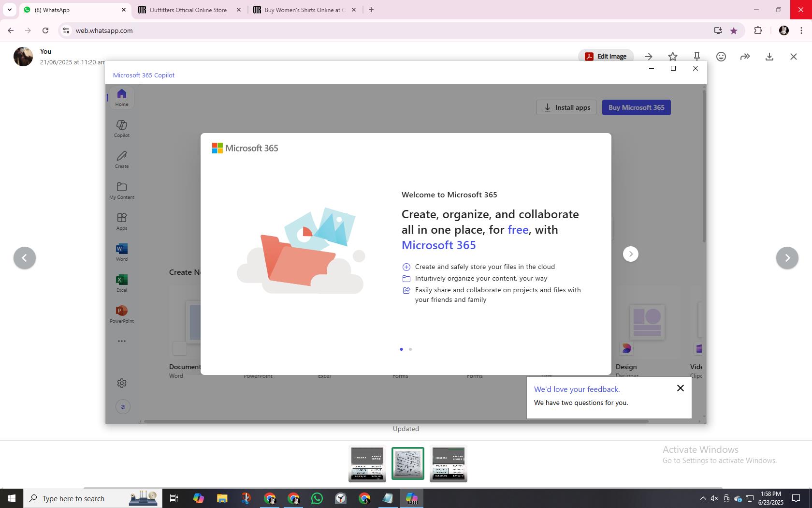Screen dimensions: 812x508
Task: Click Apps in the Microsoft 365 sidebar
Action: click(122, 222)
